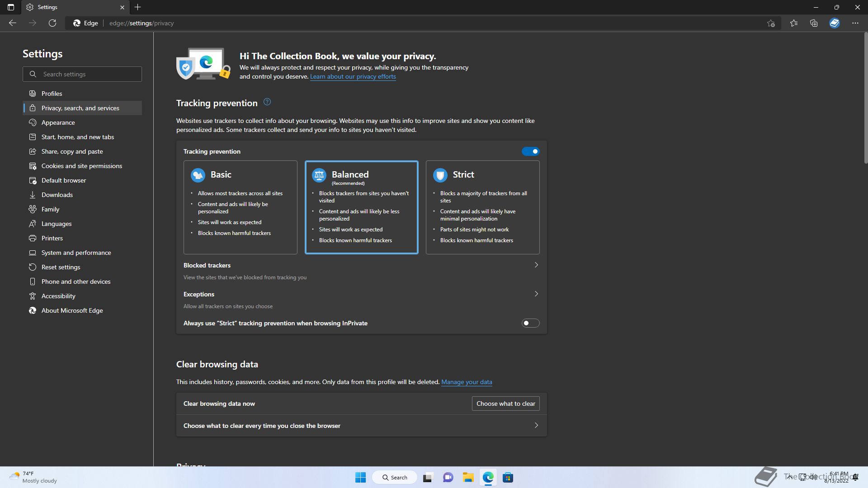Open Microsoft Store from taskbar
Screen dimensions: 868x488
tap(508, 477)
